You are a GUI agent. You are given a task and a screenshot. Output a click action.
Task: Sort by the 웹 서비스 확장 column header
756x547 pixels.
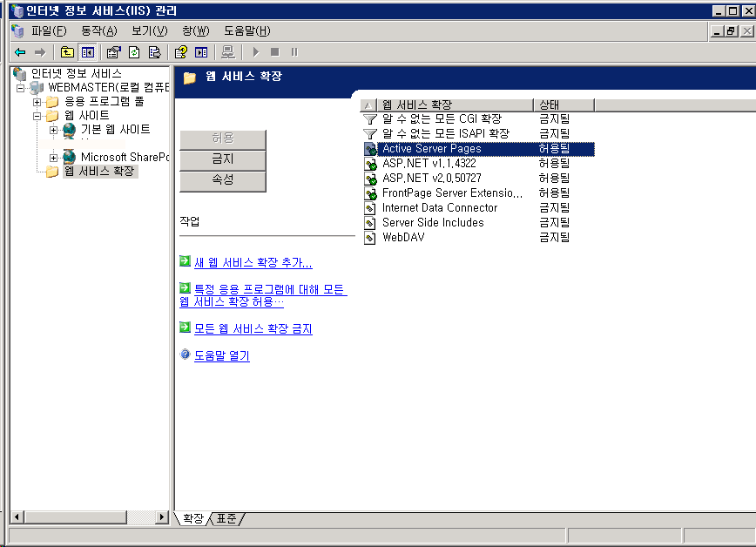click(455, 105)
